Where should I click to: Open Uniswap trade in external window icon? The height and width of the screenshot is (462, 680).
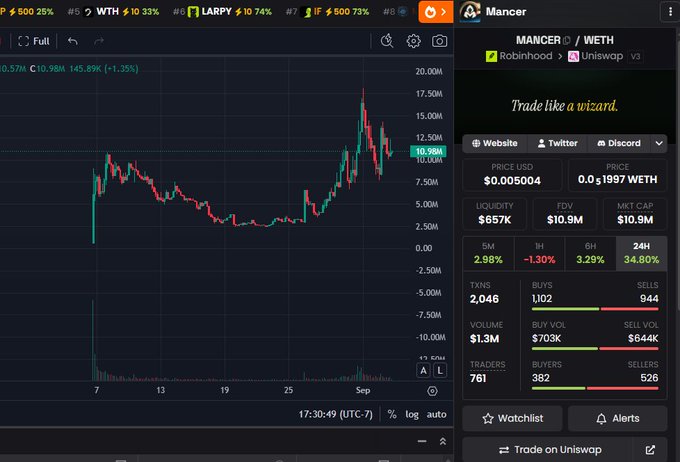pos(650,450)
